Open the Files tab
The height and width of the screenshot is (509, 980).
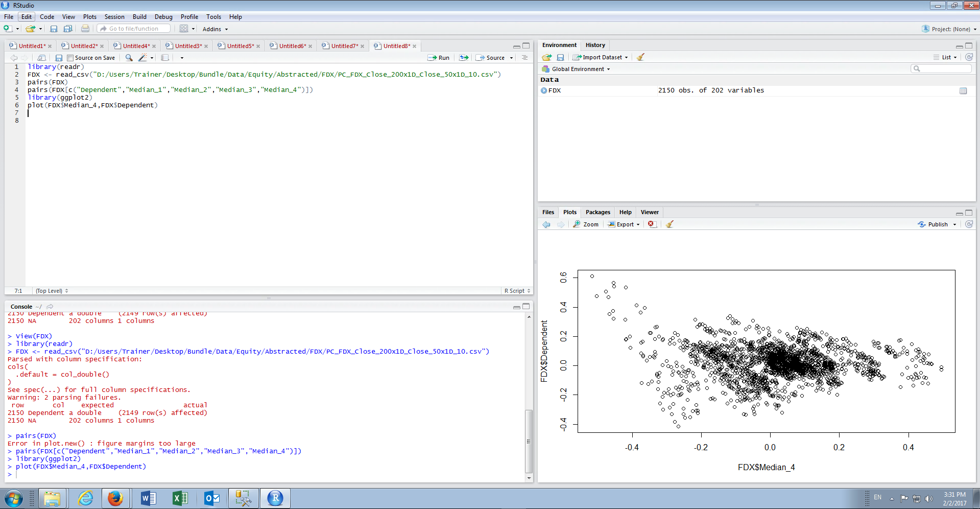pyautogui.click(x=548, y=212)
